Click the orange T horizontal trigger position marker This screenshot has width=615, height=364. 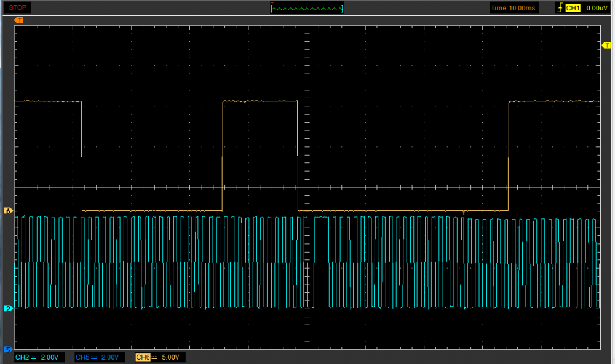click(x=18, y=20)
